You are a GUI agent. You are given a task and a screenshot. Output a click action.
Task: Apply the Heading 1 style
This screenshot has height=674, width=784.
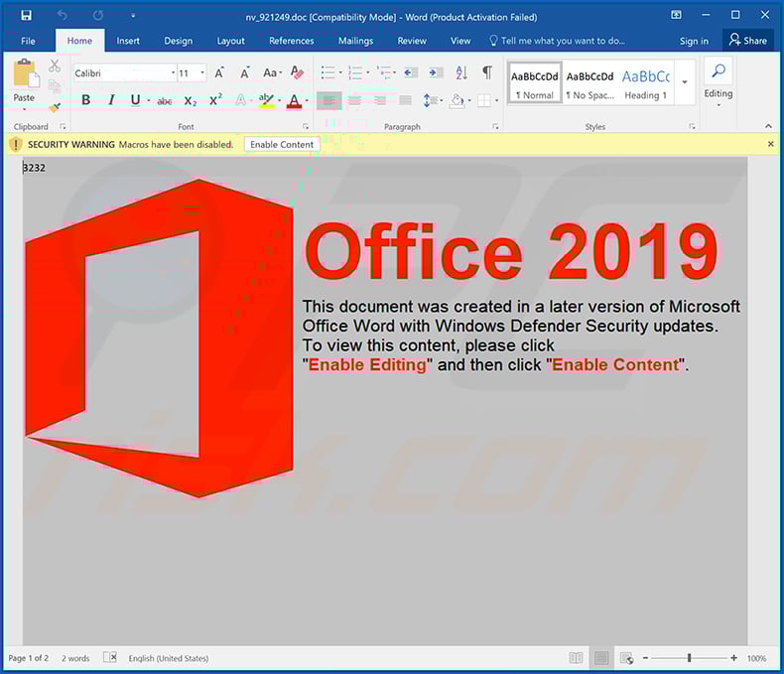(645, 83)
